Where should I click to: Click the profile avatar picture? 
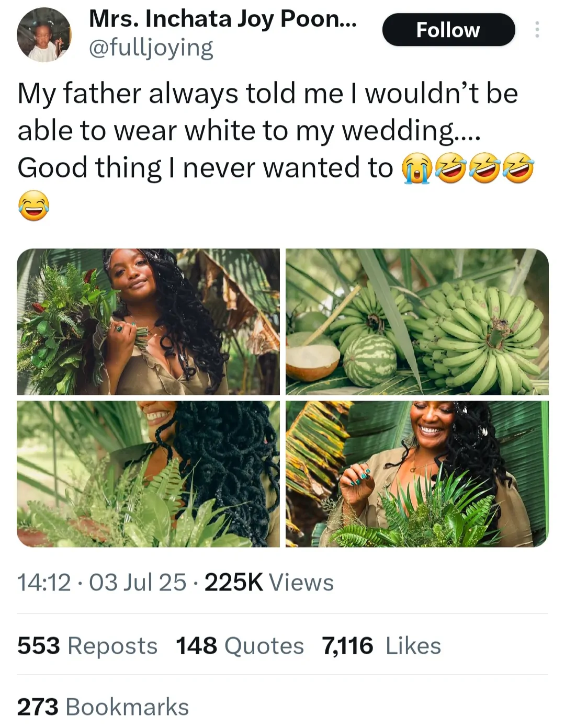(43, 35)
